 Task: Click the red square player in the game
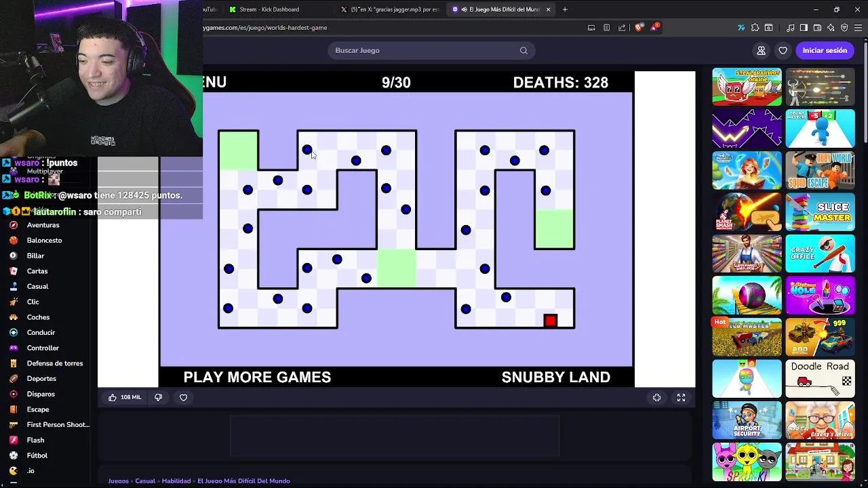coord(551,321)
